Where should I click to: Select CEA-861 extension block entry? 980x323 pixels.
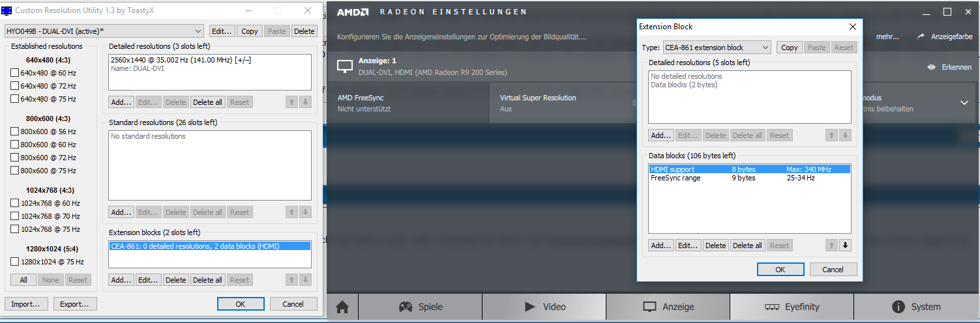[209, 246]
